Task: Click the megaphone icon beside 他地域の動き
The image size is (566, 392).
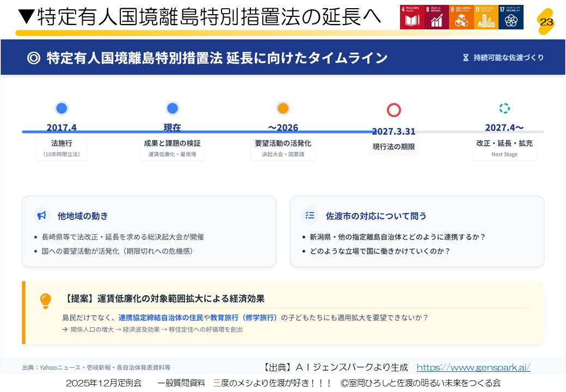Action: (x=41, y=216)
